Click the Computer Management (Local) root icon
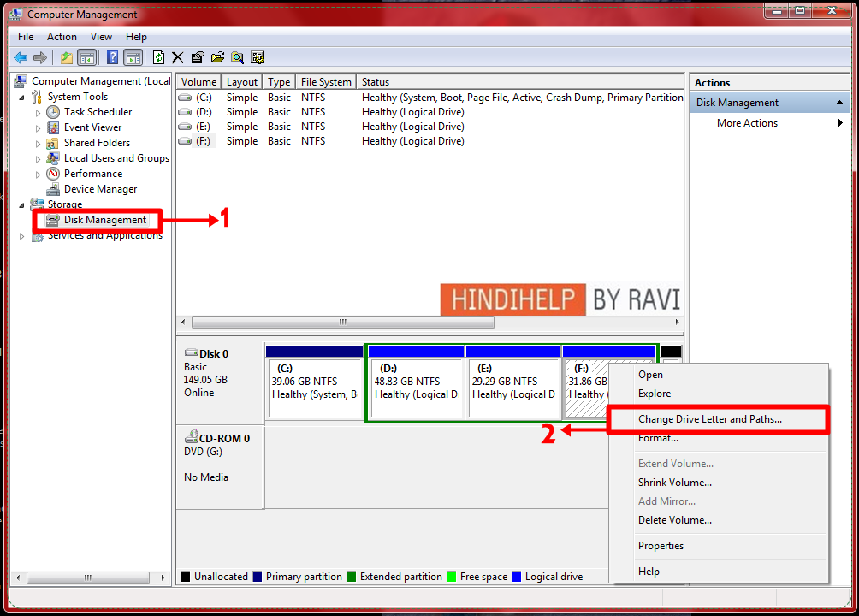The height and width of the screenshot is (616, 859). [x=21, y=81]
